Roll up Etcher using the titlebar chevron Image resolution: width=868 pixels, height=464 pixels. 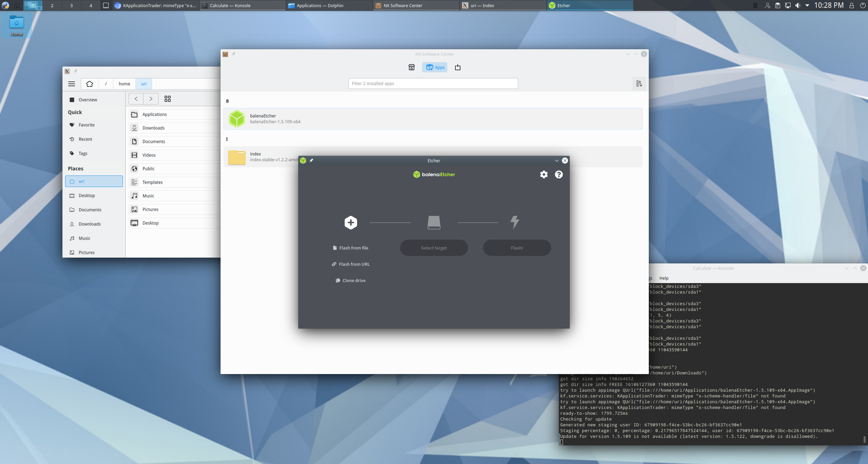click(x=556, y=161)
